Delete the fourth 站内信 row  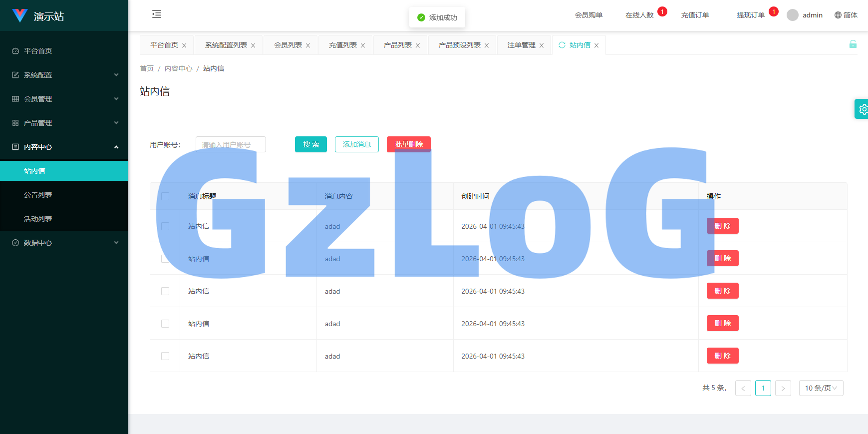(x=723, y=323)
